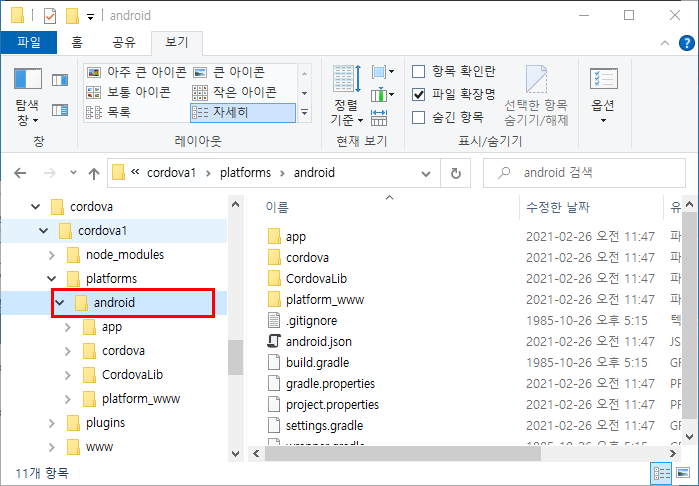
Task: Click size all columns to fit icon
Action: click(x=379, y=118)
